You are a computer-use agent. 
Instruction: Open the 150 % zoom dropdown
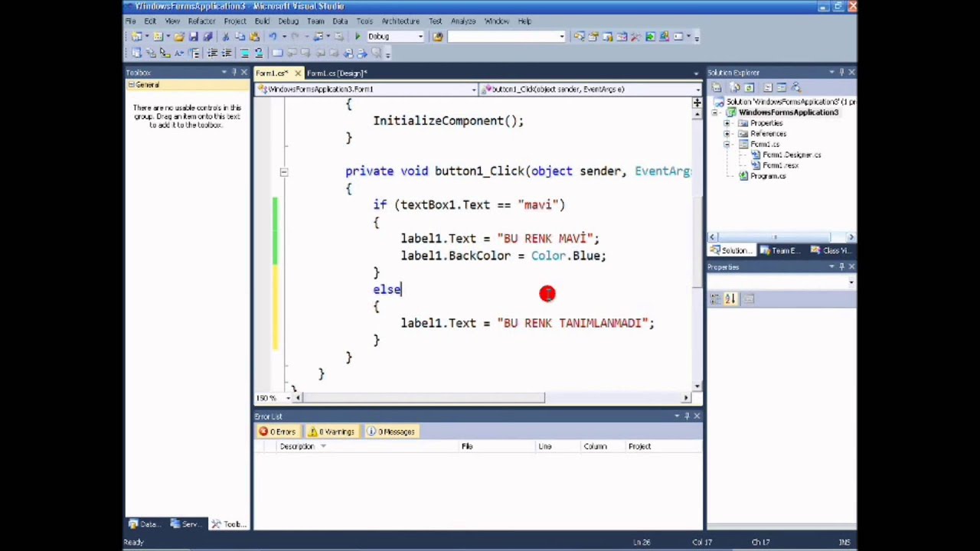click(288, 398)
